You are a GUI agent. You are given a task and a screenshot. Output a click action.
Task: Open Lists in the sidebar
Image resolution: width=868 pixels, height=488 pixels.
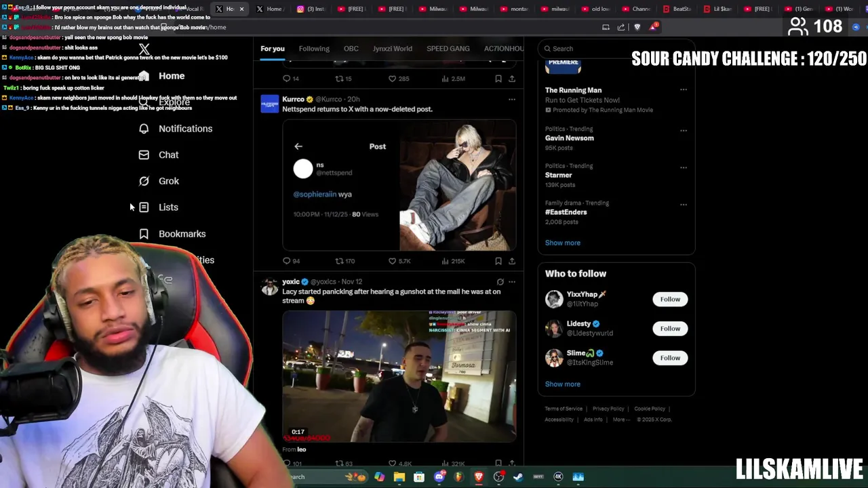(x=159, y=207)
